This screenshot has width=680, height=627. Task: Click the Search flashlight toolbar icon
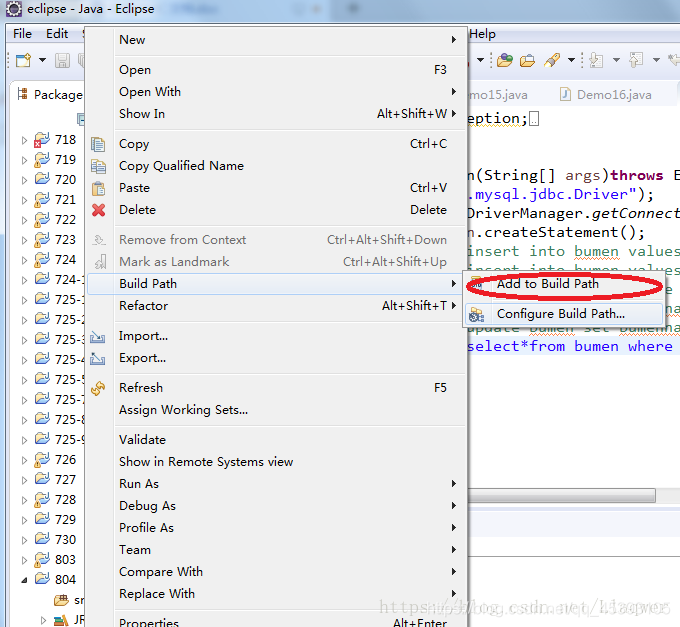pyautogui.click(x=552, y=60)
